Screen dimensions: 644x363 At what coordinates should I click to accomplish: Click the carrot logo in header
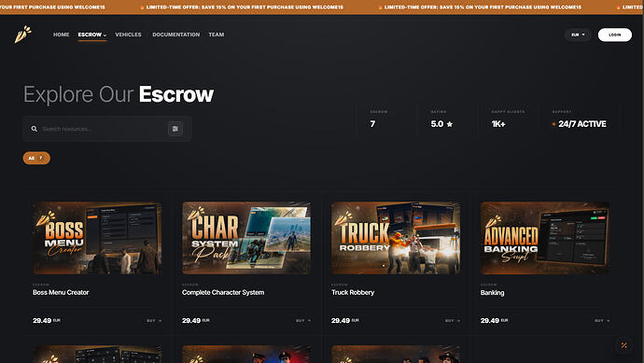pos(23,35)
